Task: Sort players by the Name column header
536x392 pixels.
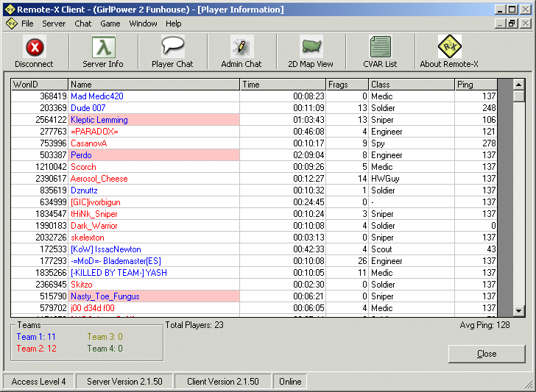Action: click(155, 85)
